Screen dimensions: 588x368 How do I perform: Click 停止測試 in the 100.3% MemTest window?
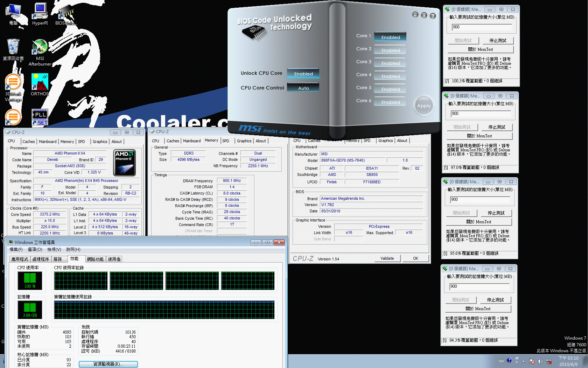[498, 41]
